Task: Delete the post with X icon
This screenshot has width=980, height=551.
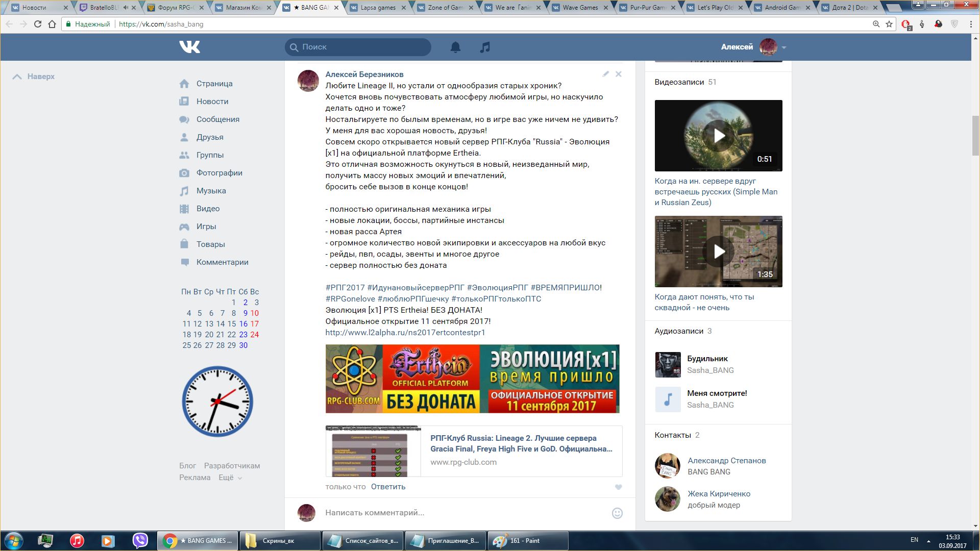Action: click(618, 74)
